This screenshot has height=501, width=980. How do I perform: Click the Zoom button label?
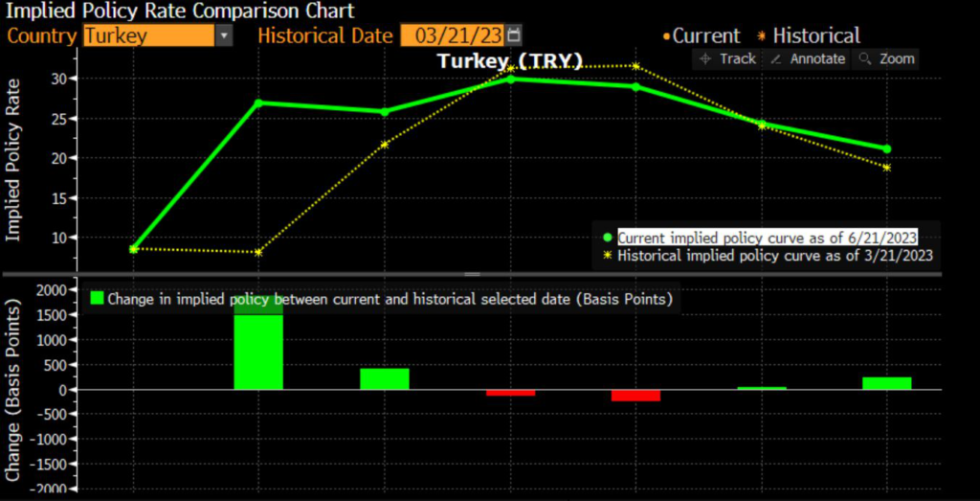897,59
